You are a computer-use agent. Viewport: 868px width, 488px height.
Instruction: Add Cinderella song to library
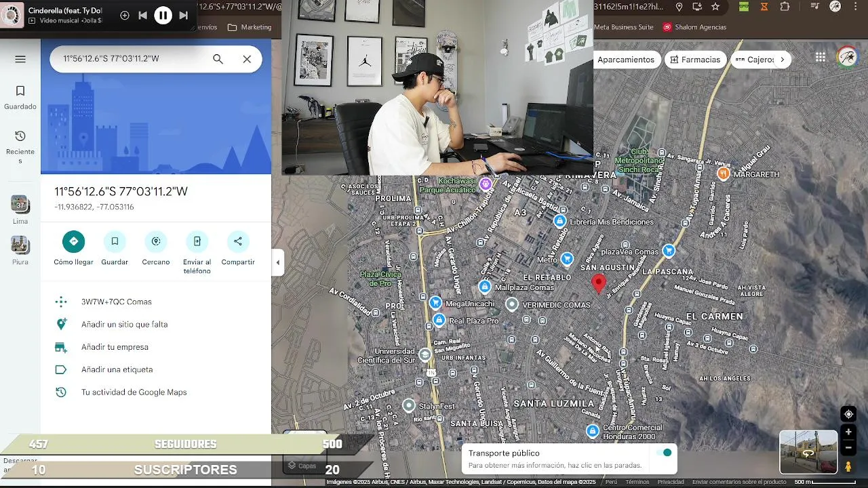[x=124, y=15]
